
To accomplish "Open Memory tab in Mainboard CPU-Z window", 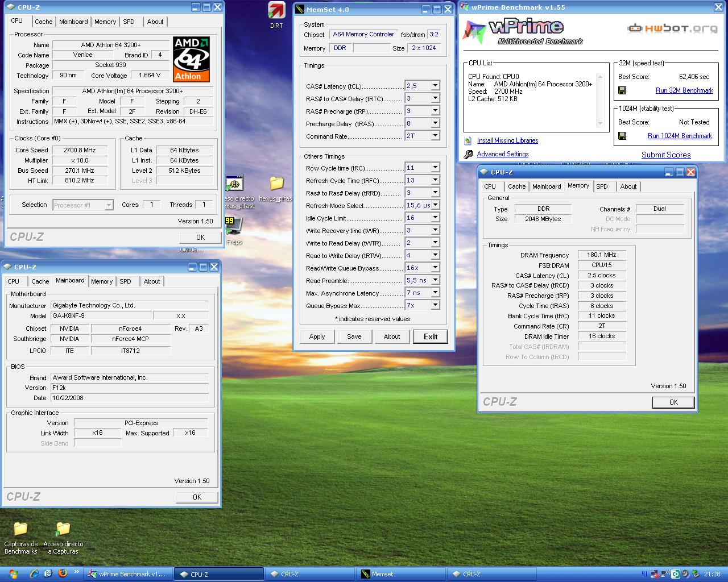I will [x=102, y=281].
